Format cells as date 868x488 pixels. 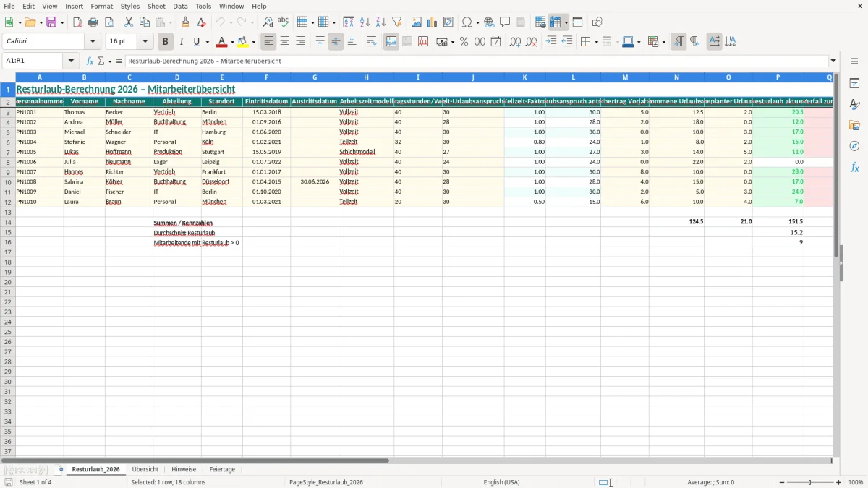tap(496, 42)
